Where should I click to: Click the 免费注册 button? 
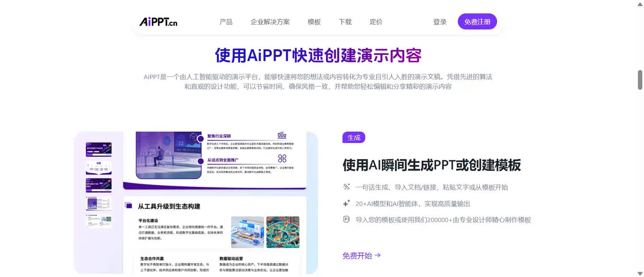pyautogui.click(x=477, y=21)
